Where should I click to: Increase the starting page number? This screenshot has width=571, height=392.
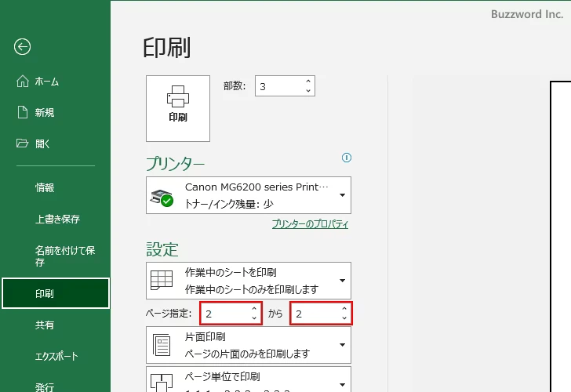253,310
